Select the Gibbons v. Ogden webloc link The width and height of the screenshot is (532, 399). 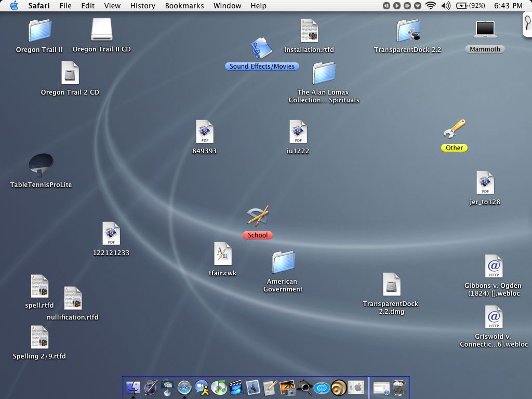[493, 267]
